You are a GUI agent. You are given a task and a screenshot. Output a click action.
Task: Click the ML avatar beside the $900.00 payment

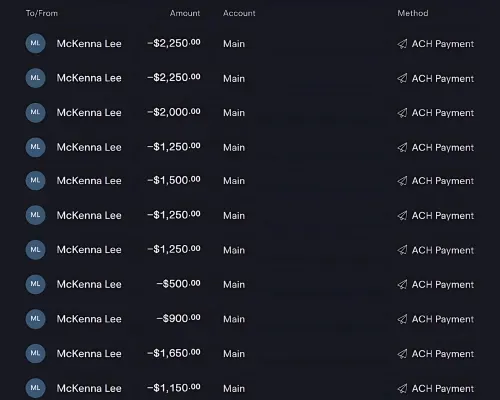point(35,319)
